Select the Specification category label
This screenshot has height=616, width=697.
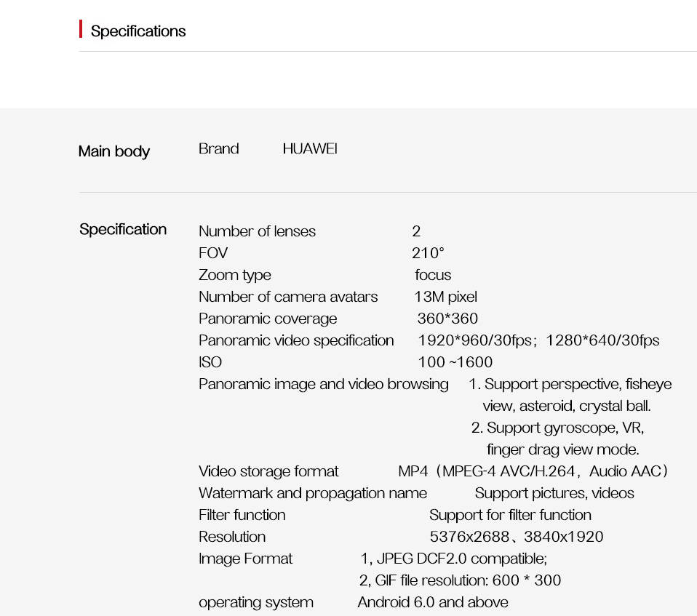(x=123, y=229)
